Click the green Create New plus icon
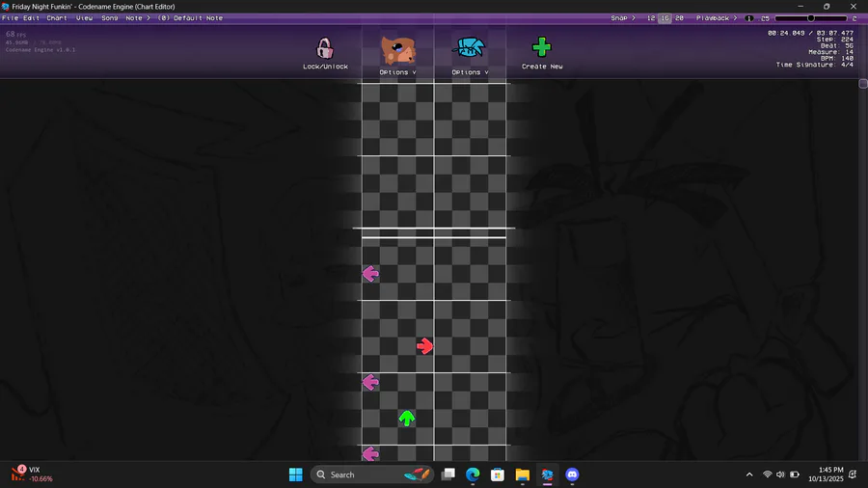 click(x=541, y=47)
